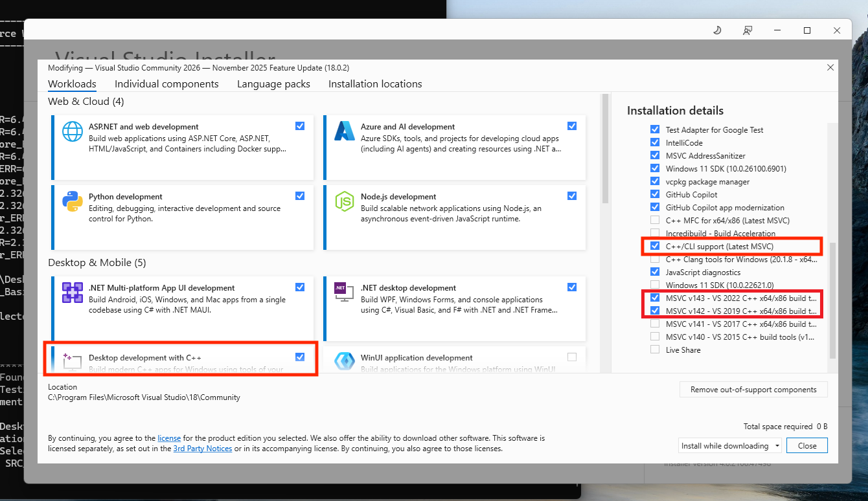Click the WinUI application development icon

coord(343,361)
